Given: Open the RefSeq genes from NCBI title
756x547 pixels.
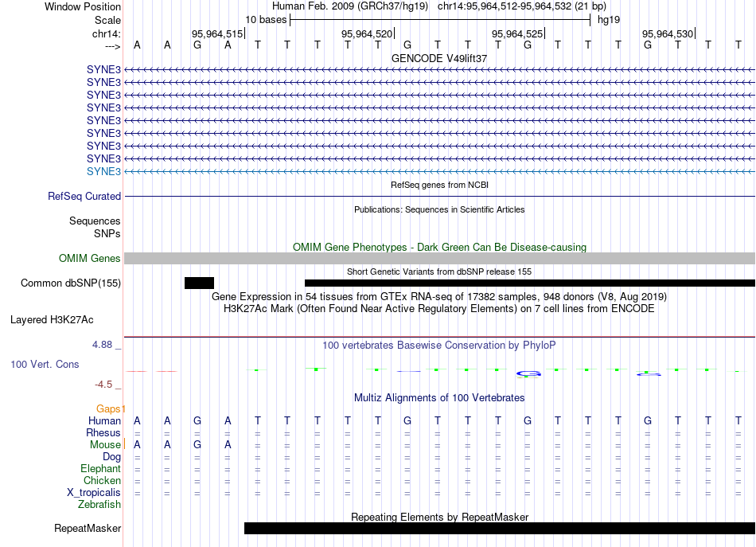Looking at the screenshot, I should coord(439,185).
